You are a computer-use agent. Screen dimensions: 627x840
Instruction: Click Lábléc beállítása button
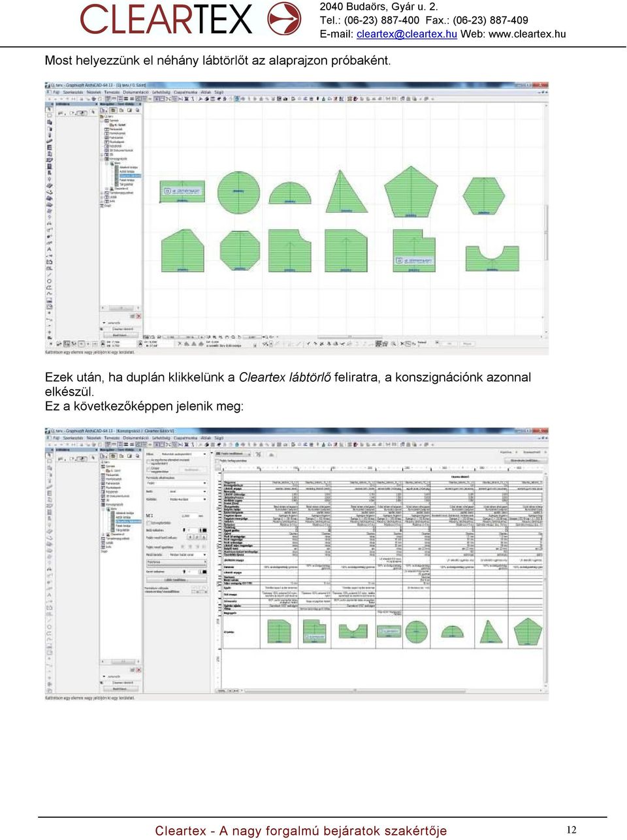tap(176, 580)
